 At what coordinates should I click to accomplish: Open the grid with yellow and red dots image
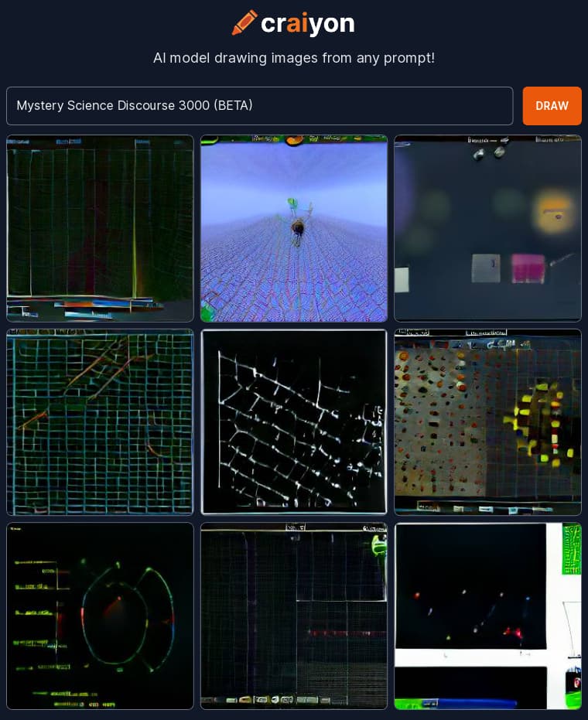(x=488, y=422)
